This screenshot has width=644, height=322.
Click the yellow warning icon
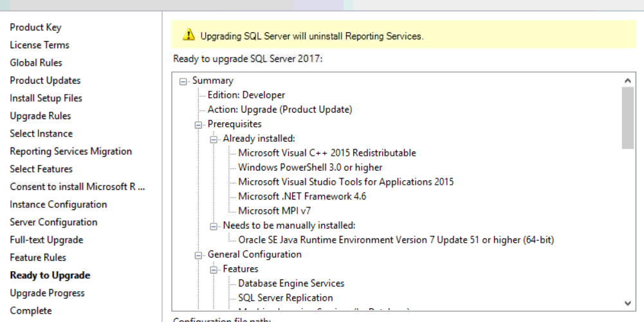[188, 35]
